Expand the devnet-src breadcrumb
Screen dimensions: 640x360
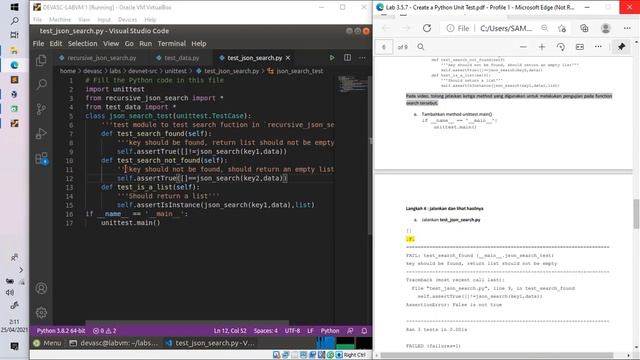(x=142, y=71)
